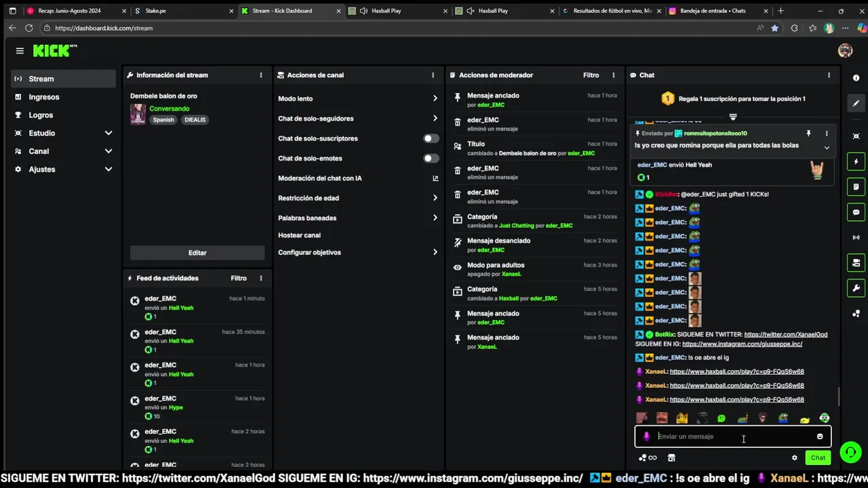This screenshot has height=488, width=868.
Task: Click the chat panel scrollbar
Action: (839, 396)
